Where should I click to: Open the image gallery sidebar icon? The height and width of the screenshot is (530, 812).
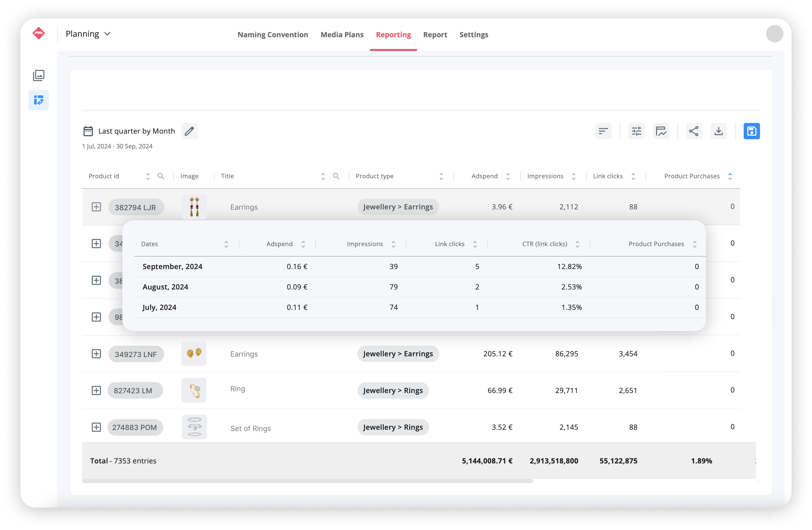point(38,75)
